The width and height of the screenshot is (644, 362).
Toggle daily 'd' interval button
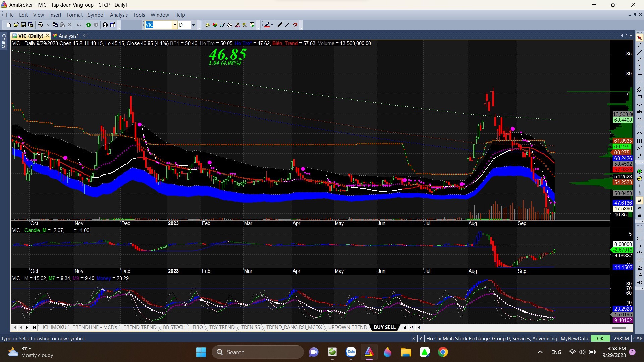pyautogui.click(x=640, y=200)
